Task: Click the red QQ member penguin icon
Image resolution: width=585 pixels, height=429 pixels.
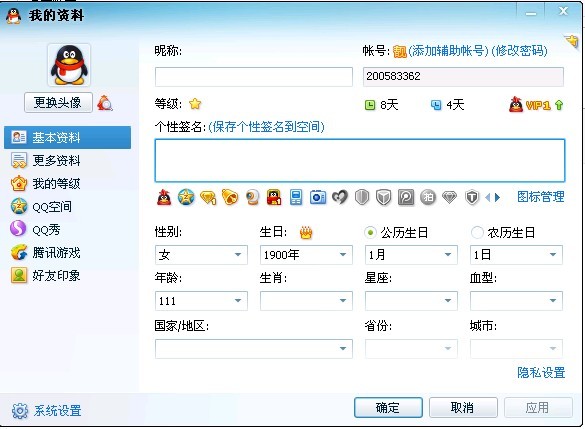Action: point(164,197)
